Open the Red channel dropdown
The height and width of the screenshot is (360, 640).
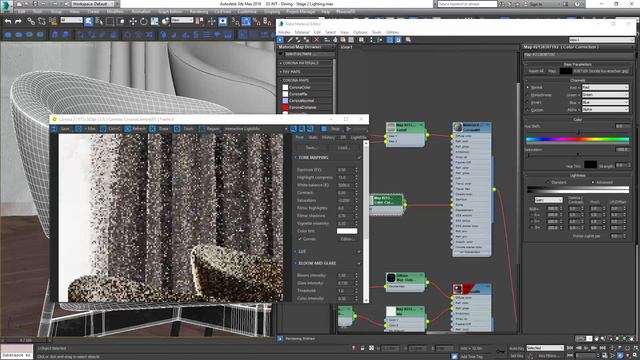(x=605, y=87)
